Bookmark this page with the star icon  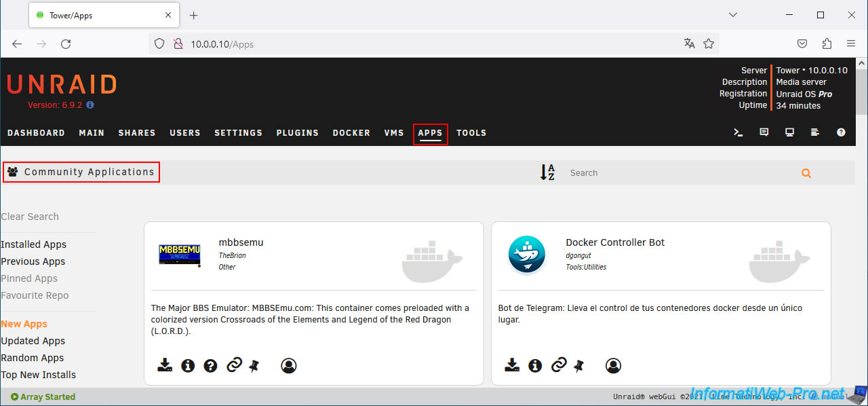click(x=709, y=43)
